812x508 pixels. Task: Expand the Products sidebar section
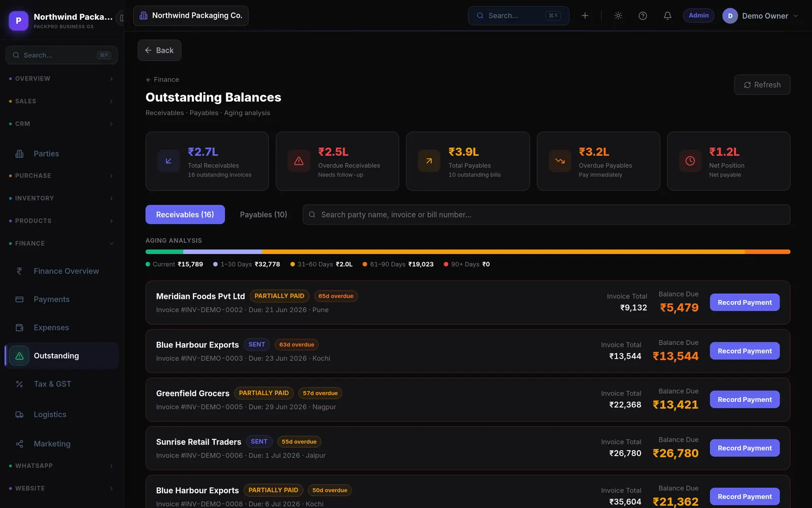click(x=61, y=221)
